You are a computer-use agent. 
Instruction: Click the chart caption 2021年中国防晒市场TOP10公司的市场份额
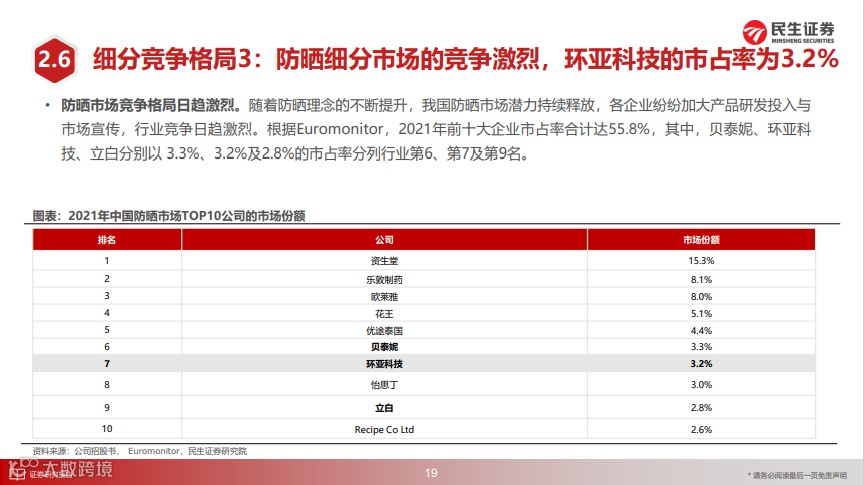pos(169,215)
